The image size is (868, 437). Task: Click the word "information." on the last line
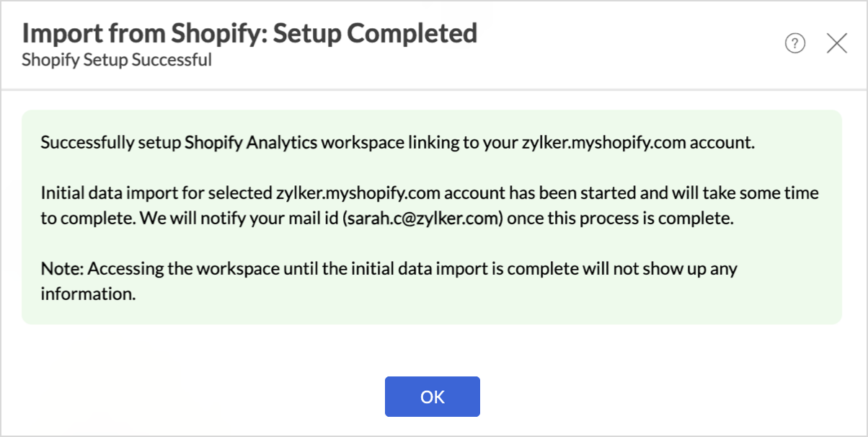pos(88,294)
